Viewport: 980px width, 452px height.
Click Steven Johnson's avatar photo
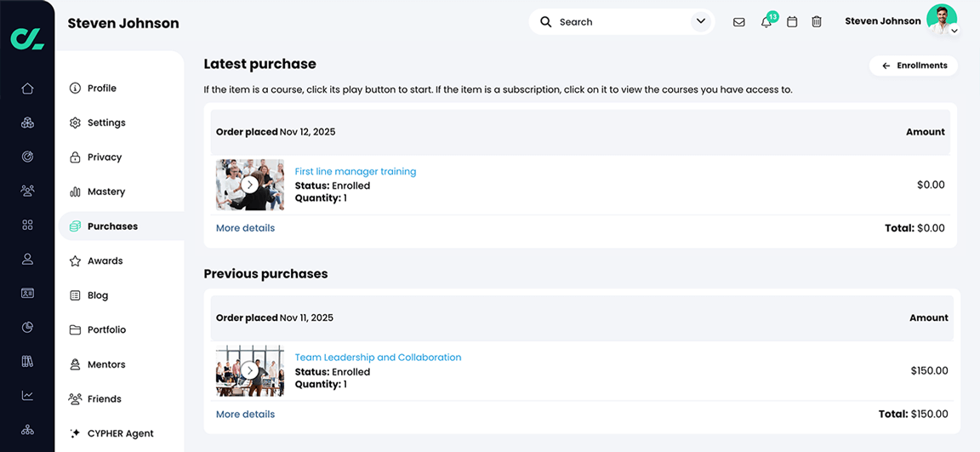941,19
